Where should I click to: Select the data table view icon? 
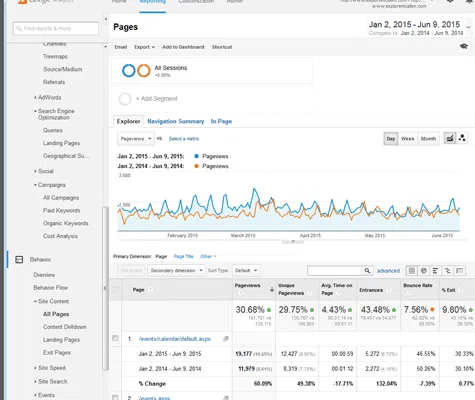(x=412, y=271)
